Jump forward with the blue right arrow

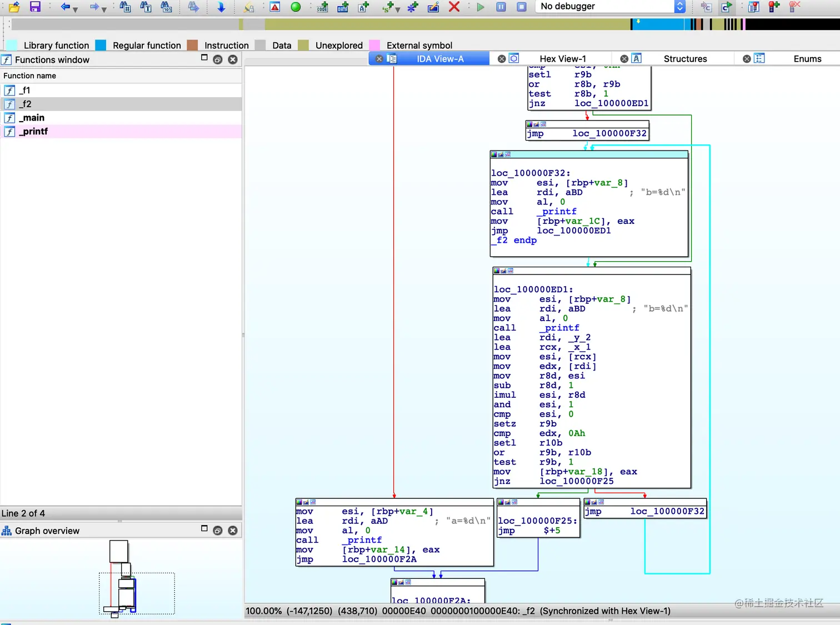click(x=94, y=7)
